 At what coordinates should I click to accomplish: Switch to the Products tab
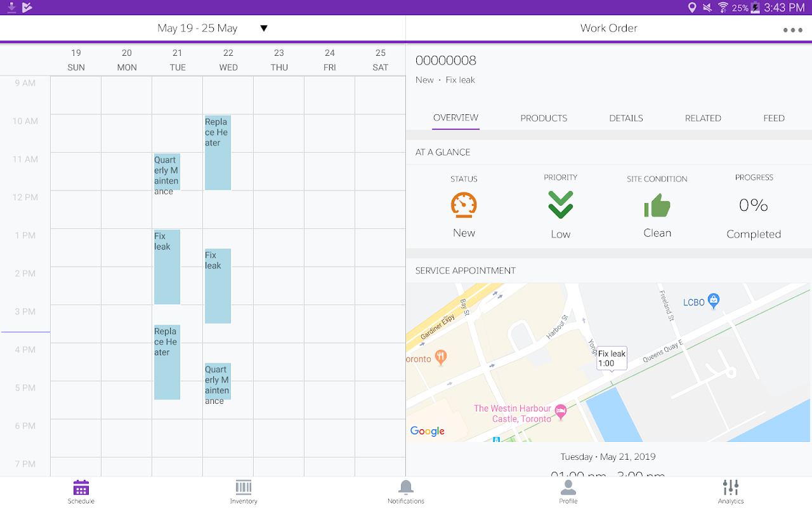[544, 118]
